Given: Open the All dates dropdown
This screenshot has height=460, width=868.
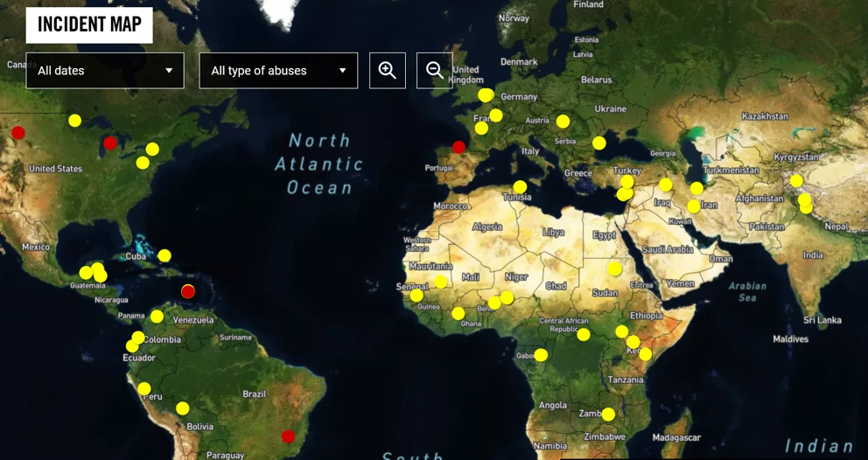Looking at the screenshot, I should coord(105,71).
